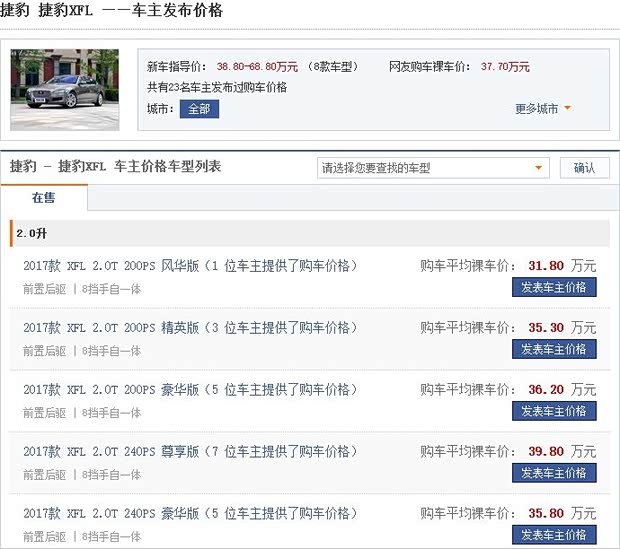Open 2017款 XFL 2.0T 200PS 豪华版 link
The image size is (620, 549).
pos(111,390)
